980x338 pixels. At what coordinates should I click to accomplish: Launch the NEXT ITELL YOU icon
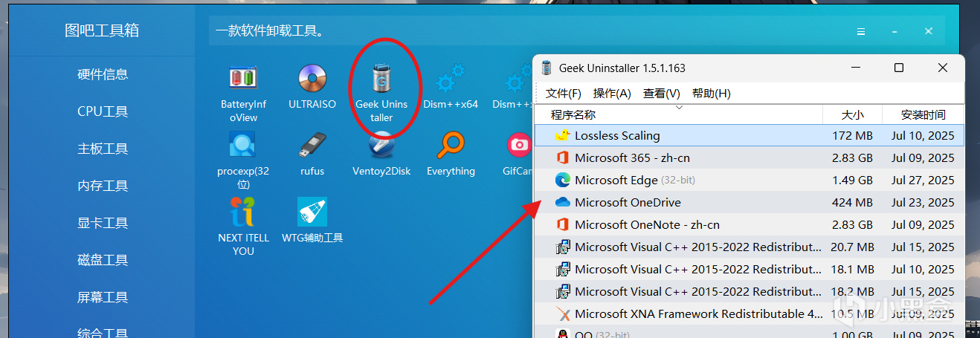(x=243, y=212)
